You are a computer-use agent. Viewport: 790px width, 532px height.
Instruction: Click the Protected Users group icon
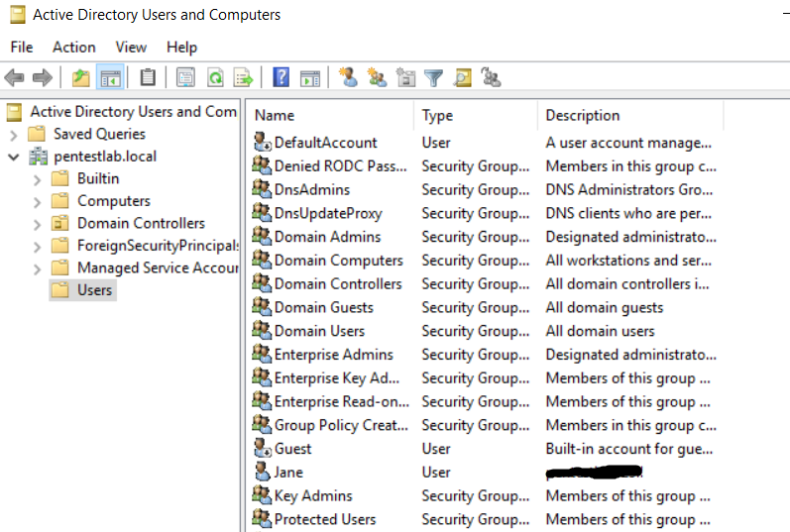pyautogui.click(x=262, y=518)
